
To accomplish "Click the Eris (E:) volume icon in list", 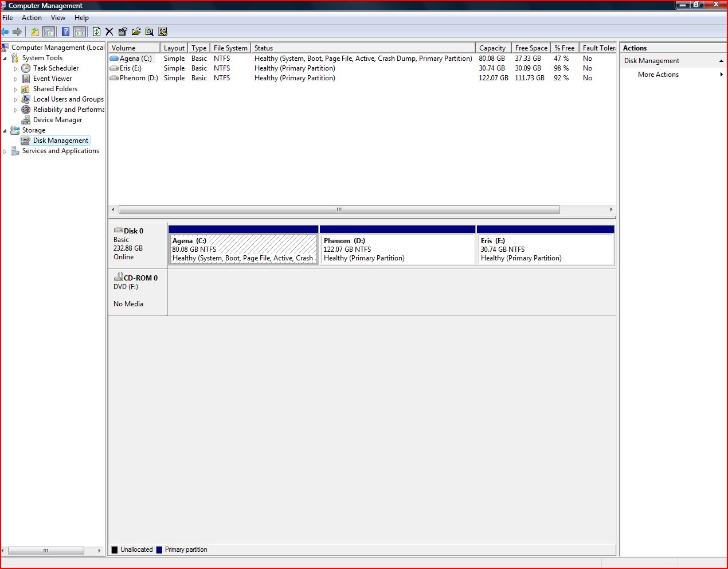I will [114, 68].
